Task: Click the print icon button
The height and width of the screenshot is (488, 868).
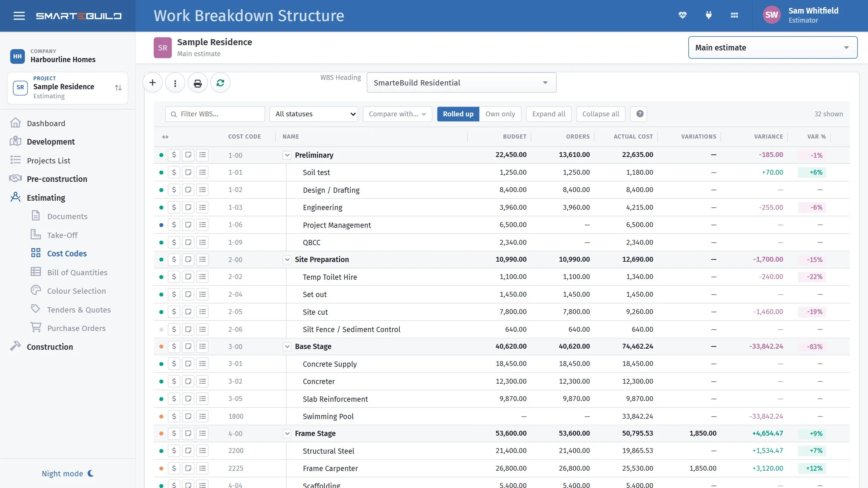Action: (198, 83)
